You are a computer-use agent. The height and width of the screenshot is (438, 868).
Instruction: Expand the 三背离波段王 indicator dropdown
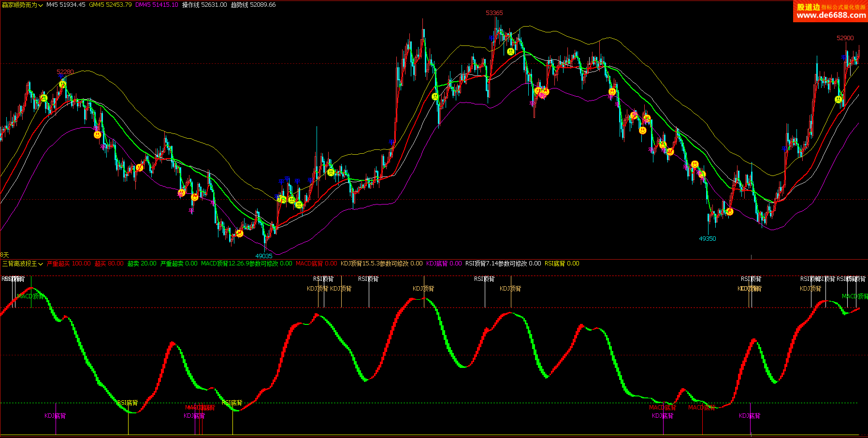41,264
